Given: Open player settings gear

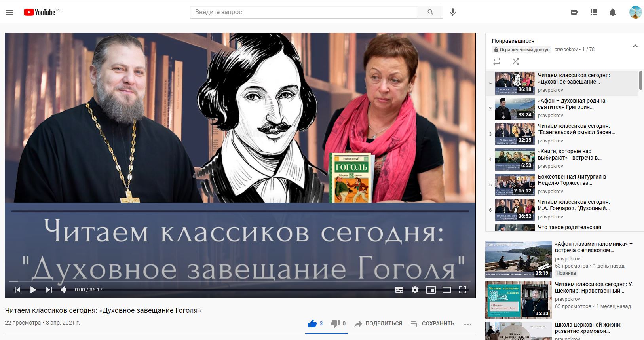Looking at the screenshot, I should 415,290.
